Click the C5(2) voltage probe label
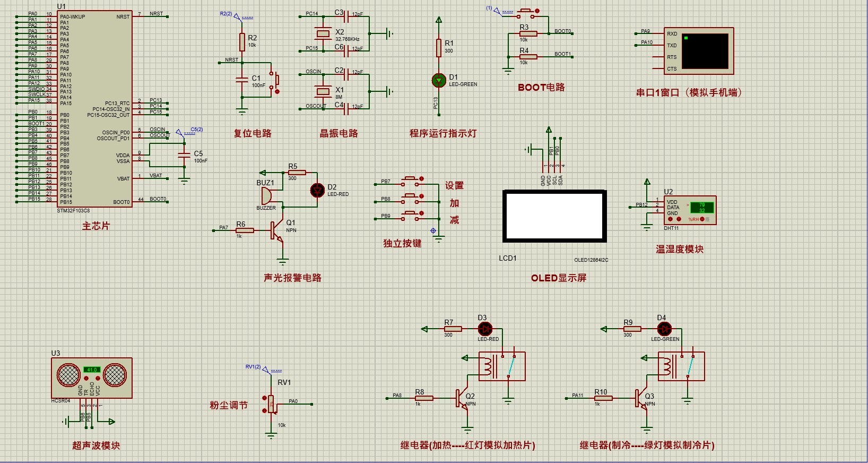Viewport: 868px width, 463px height. tap(196, 130)
